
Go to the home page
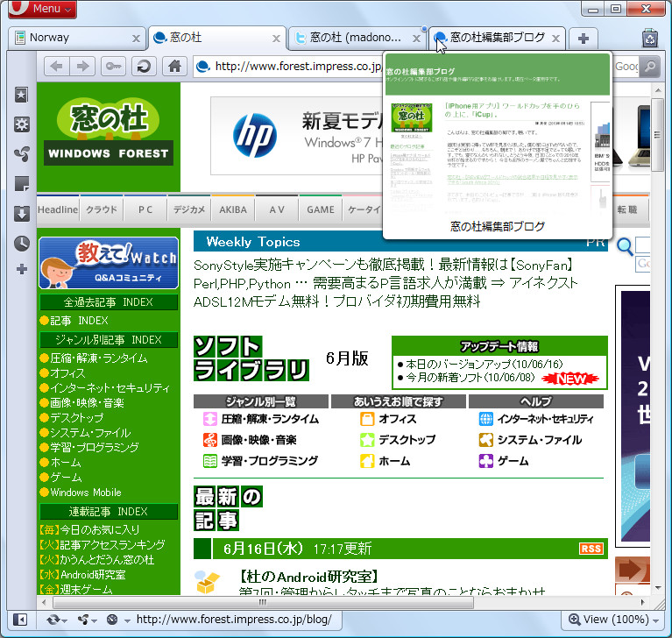[174, 67]
